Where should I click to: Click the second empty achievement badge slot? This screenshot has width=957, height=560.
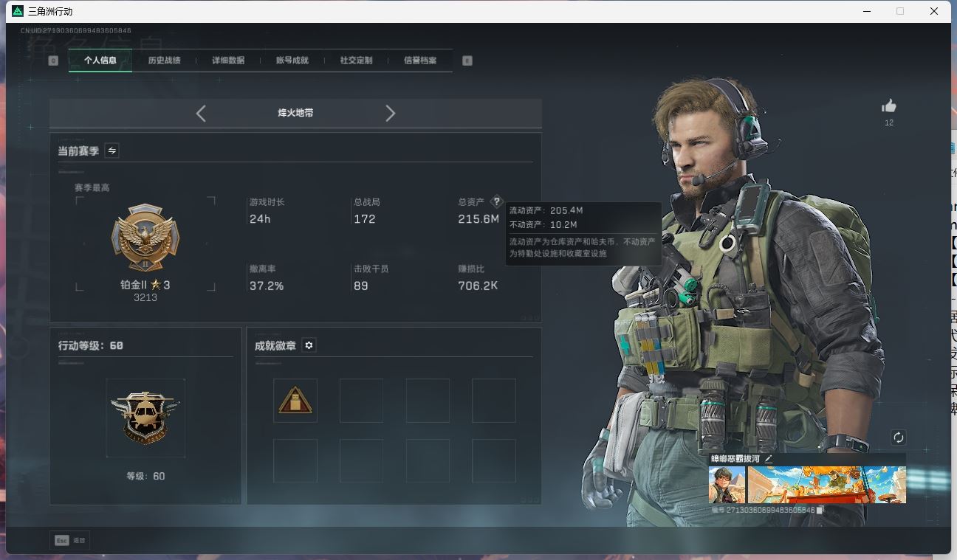[x=361, y=401]
